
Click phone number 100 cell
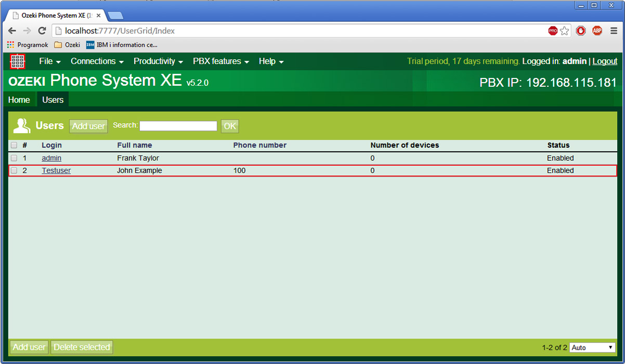[239, 171]
